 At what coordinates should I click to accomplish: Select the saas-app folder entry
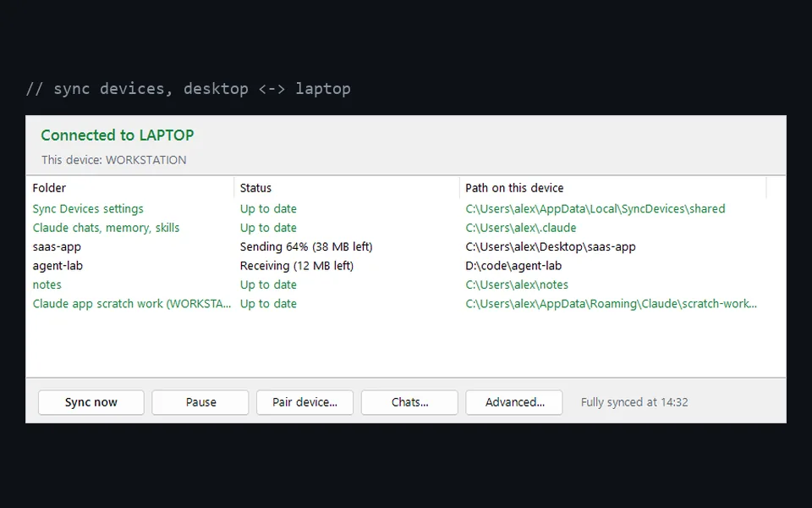click(x=57, y=246)
